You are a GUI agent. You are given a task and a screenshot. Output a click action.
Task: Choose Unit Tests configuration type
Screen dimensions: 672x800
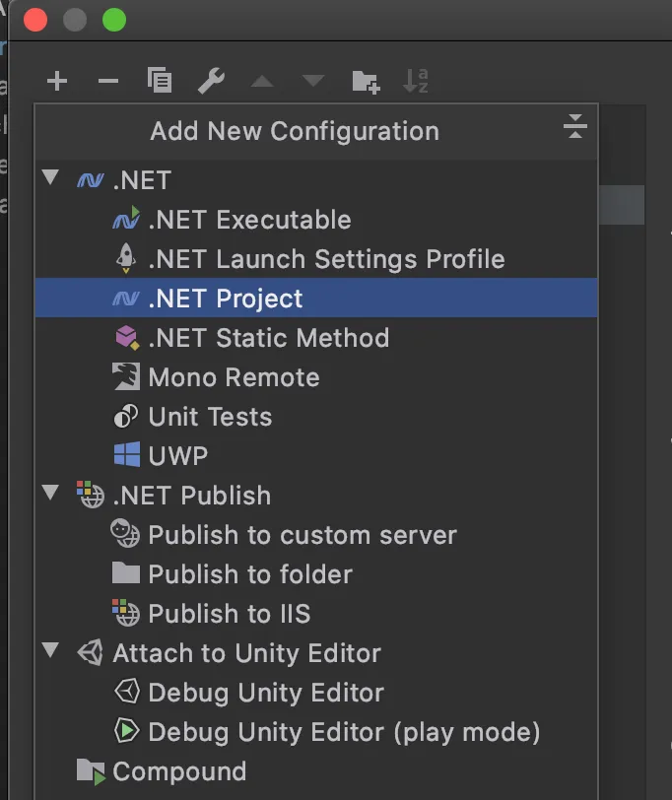[316, 417]
